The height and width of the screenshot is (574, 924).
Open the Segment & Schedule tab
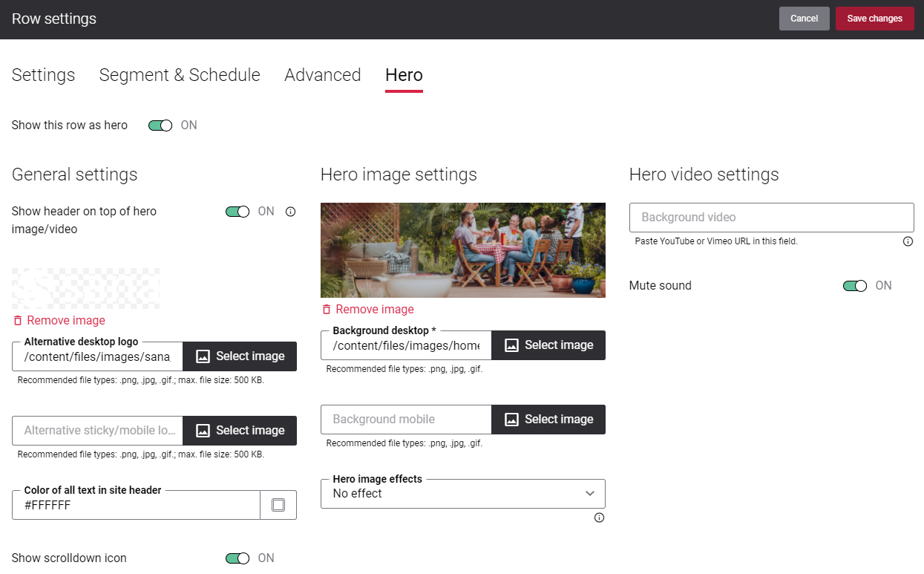pos(180,75)
